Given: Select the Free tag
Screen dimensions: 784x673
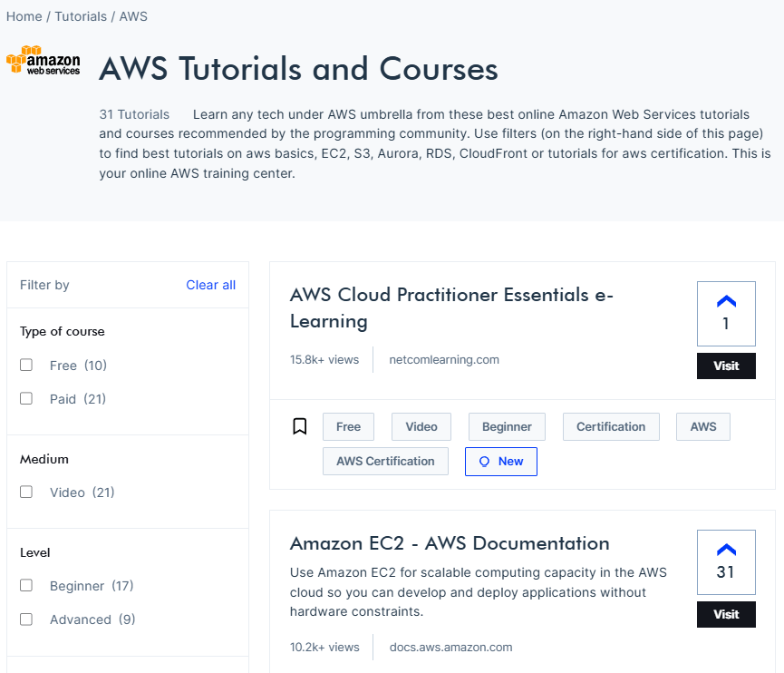Looking at the screenshot, I should (348, 427).
